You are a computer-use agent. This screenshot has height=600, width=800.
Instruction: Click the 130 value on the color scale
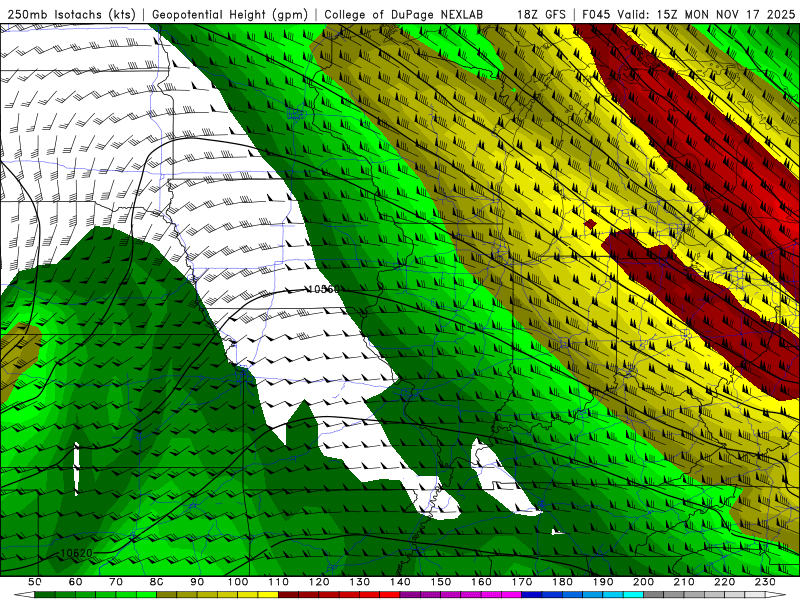[x=360, y=582]
